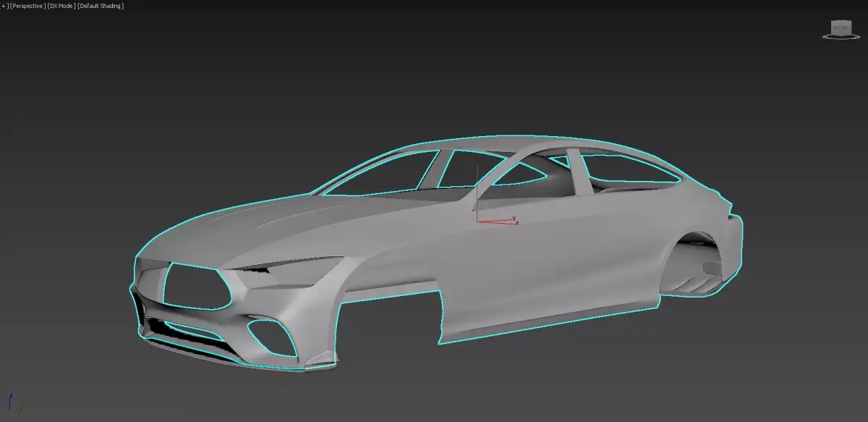Open the [+] general viewport menu
Screen dimensions: 868x422
[x=4, y=6]
